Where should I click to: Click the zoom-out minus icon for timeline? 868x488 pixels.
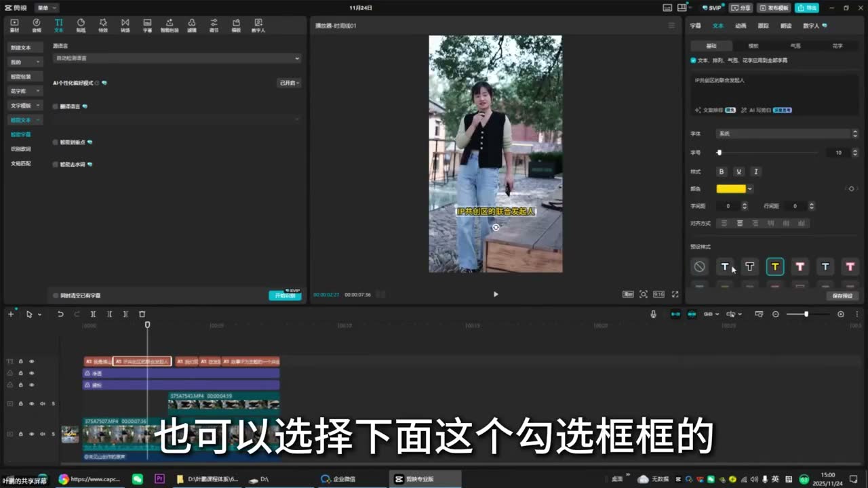776,314
